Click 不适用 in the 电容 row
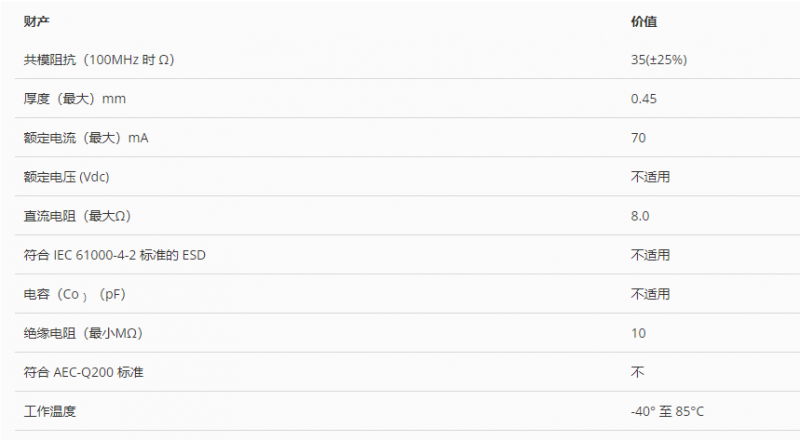800x441 pixels. tap(651, 294)
